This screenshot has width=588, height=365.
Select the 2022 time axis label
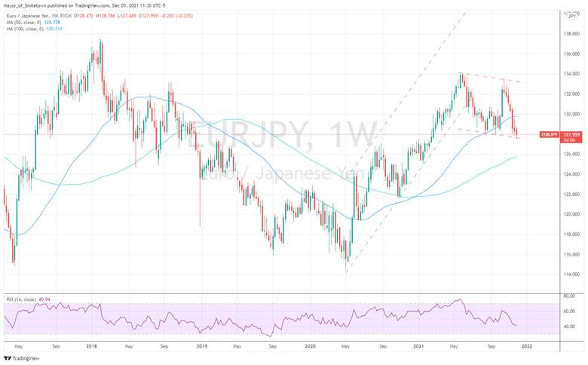pyautogui.click(x=526, y=346)
